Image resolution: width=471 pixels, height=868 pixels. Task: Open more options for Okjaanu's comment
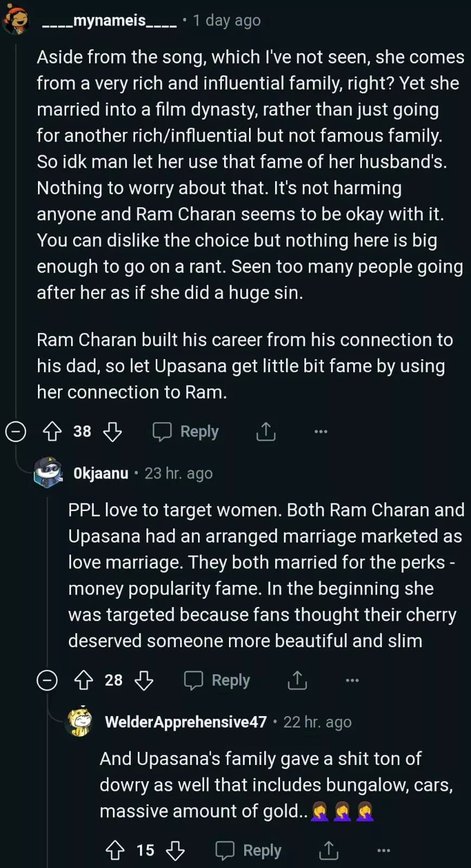pos(352,680)
